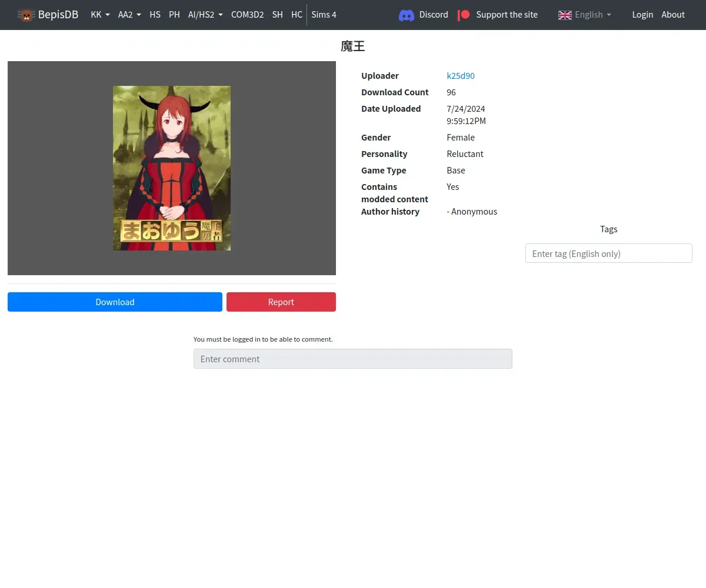Click the character card preview image
The height and width of the screenshot is (588, 706).
(x=172, y=168)
